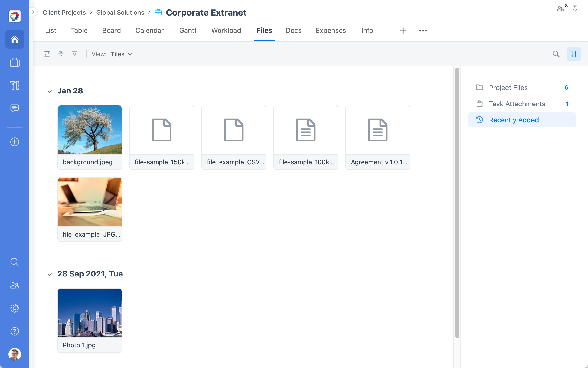Select the Task Attachments folder

(522, 104)
